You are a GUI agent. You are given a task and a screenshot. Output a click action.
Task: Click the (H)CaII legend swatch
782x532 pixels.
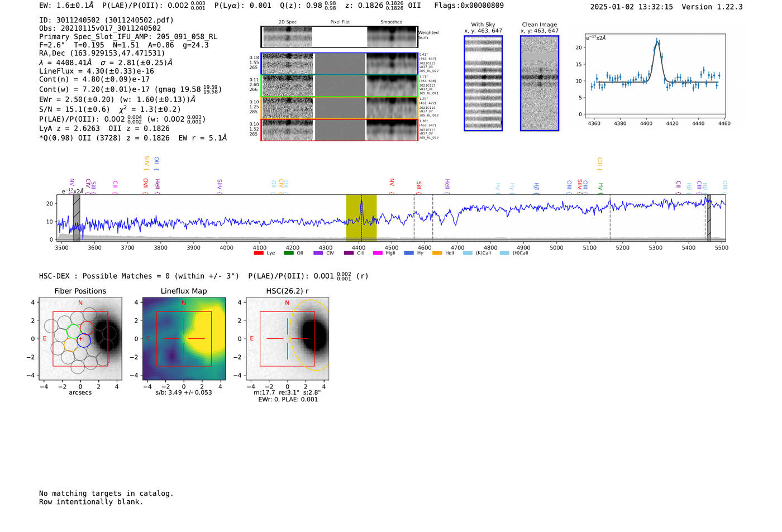click(x=504, y=253)
